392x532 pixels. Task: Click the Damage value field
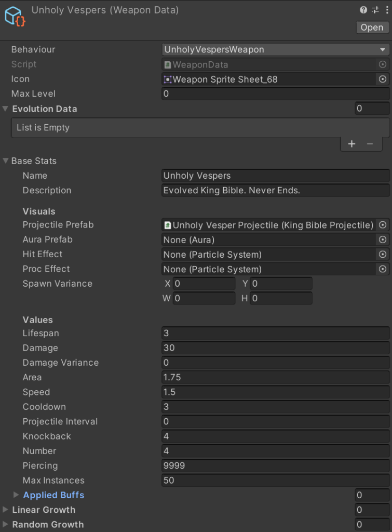pos(275,348)
